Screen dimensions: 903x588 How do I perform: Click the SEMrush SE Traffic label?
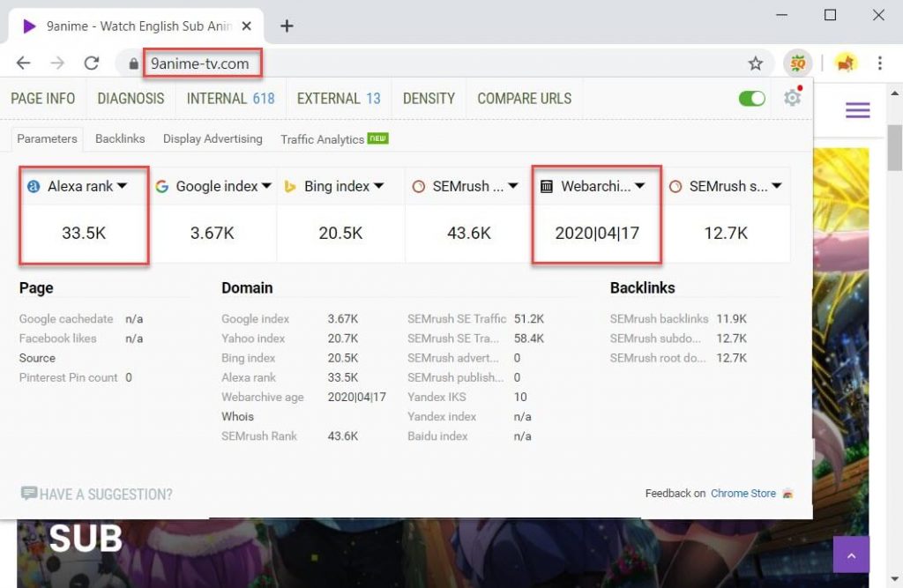click(457, 318)
